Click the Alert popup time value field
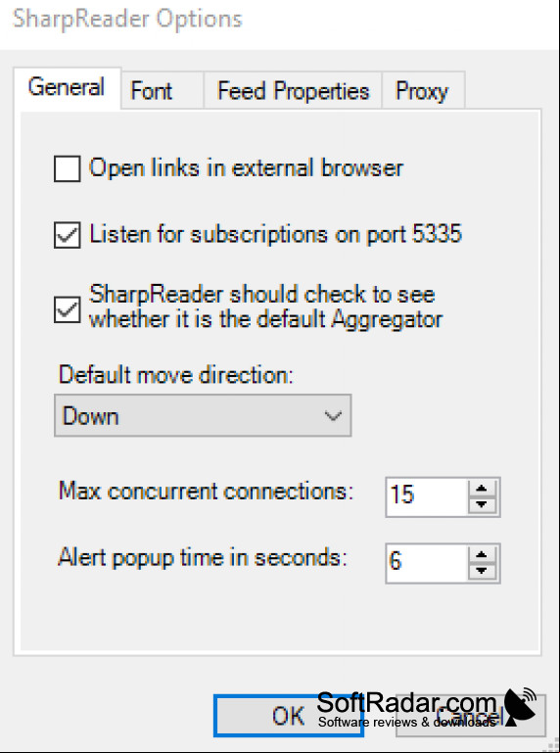The image size is (560, 753). coord(427,563)
